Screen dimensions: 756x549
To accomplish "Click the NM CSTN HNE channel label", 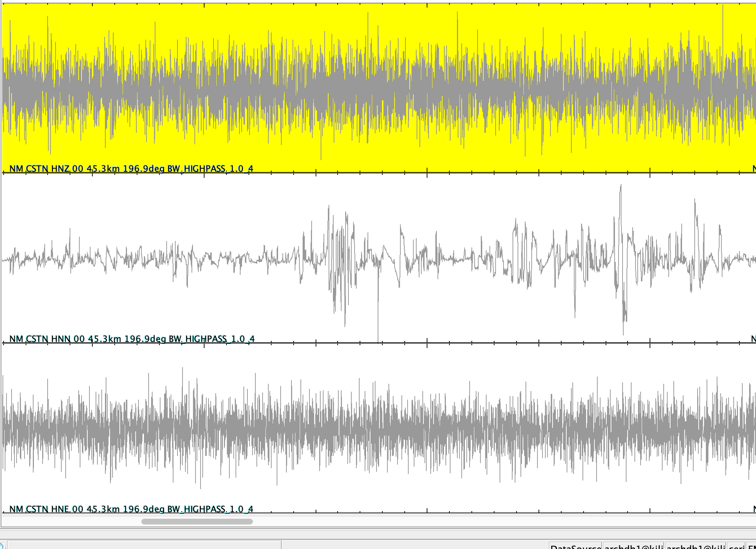I will coord(131,509).
